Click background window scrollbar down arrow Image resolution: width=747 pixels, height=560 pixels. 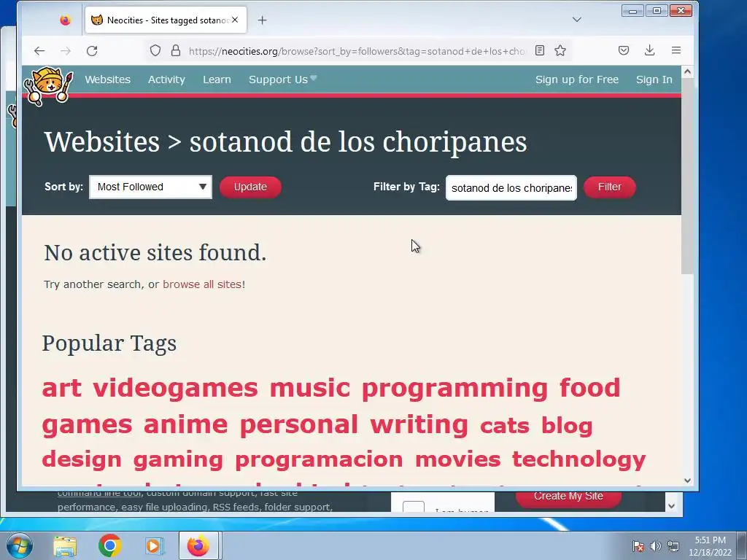coord(671,506)
